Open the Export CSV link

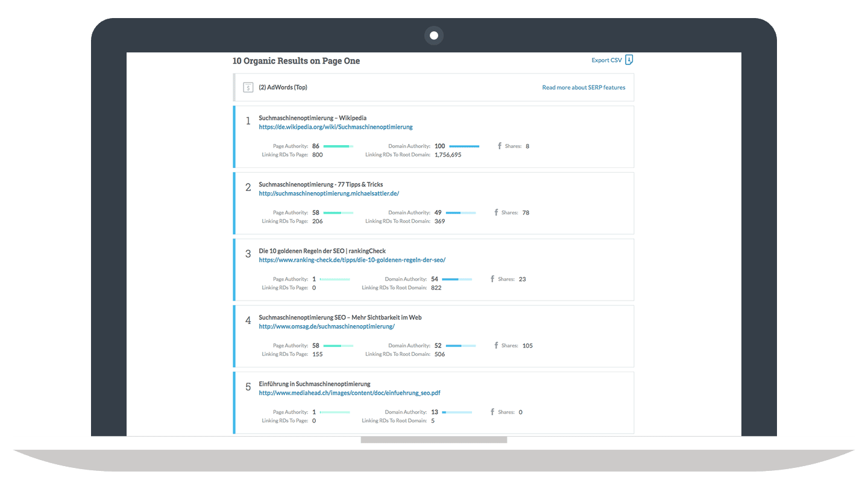pos(606,60)
